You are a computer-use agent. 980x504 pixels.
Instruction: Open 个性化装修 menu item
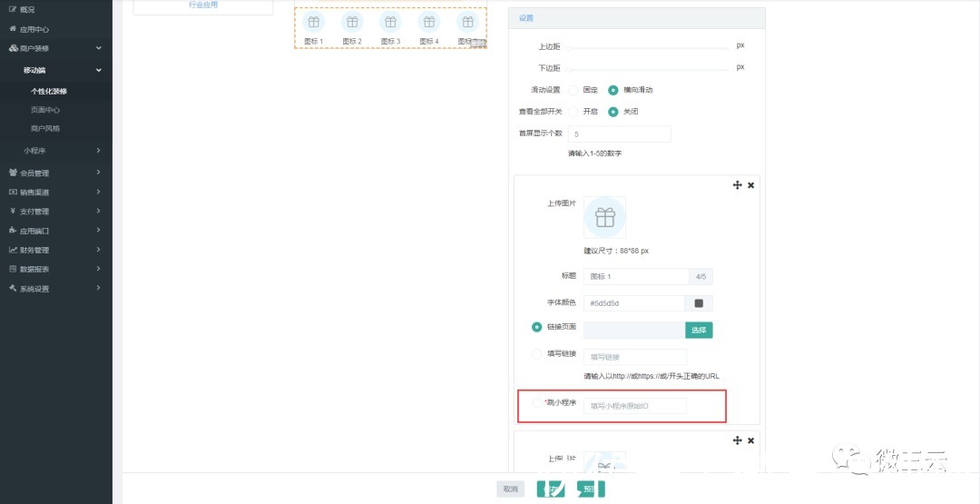(49, 92)
